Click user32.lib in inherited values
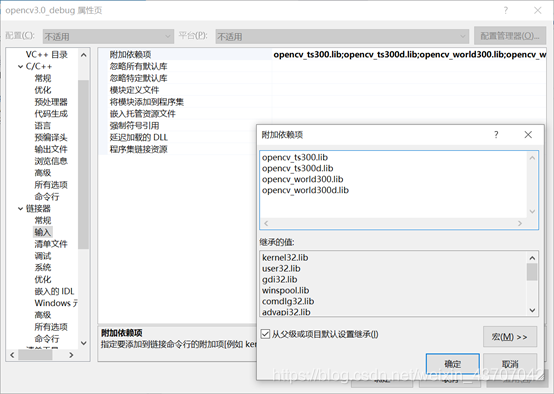The image size is (554, 394). [281, 269]
